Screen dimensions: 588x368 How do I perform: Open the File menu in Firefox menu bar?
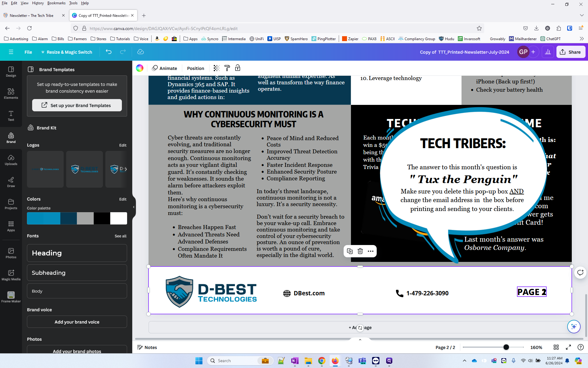[x=5, y=3]
